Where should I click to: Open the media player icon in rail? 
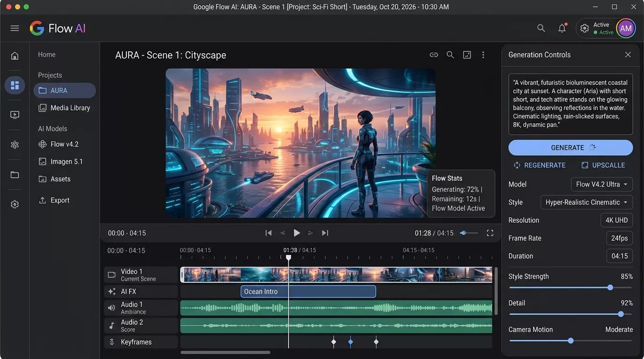15,115
